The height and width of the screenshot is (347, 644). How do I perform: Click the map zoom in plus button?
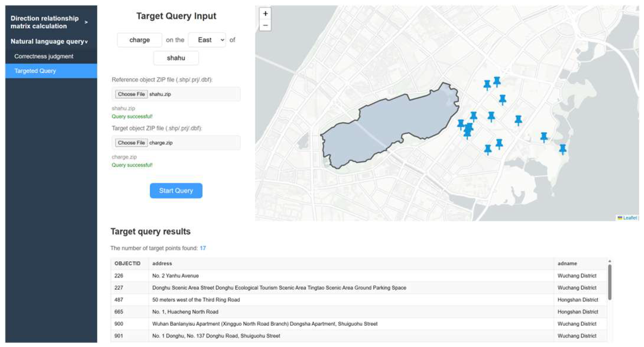265,14
